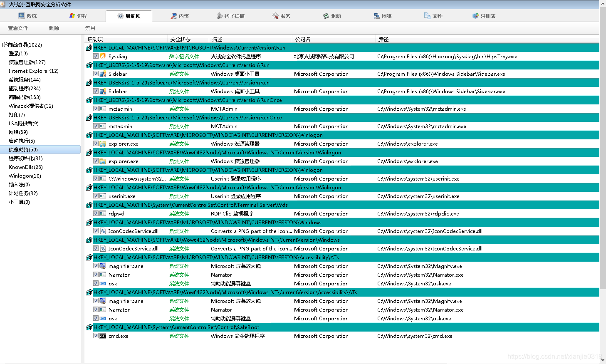Viewport: 606px width, 364px height.
Task: Toggle mctadmin checkbox under S-1-5-20 RunOnce key
Action: tap(96, 126)
